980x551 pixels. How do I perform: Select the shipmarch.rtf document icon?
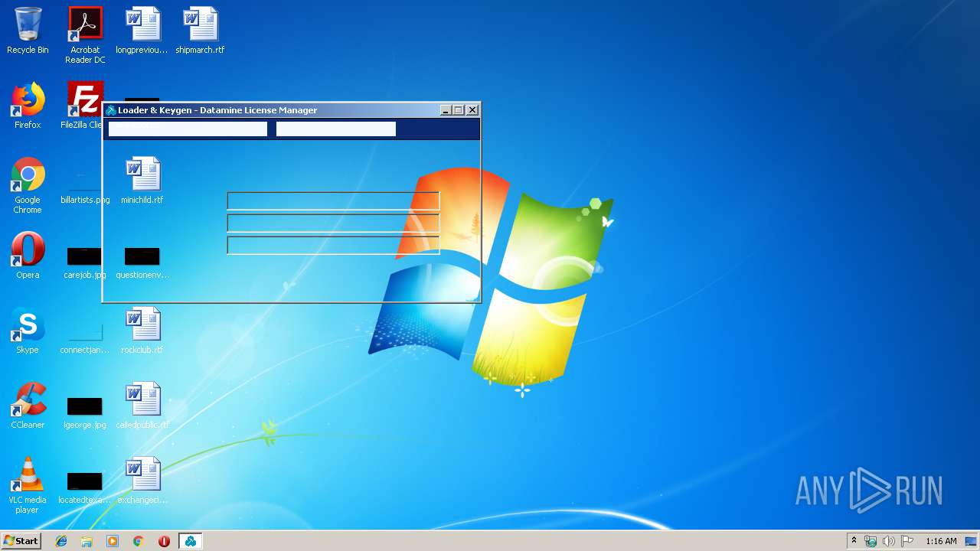coord(200,31)
